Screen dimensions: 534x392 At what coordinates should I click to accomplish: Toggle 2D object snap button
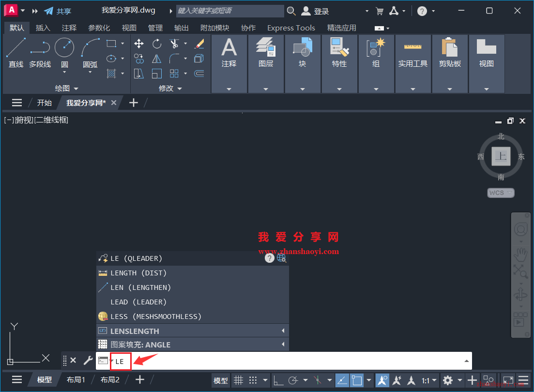tap(357, 380)
